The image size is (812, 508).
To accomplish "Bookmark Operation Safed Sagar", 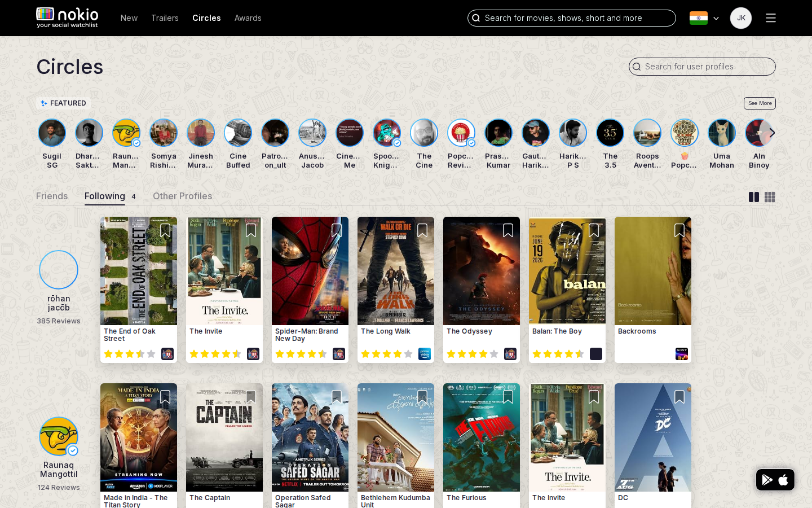I will coord(337,397).
